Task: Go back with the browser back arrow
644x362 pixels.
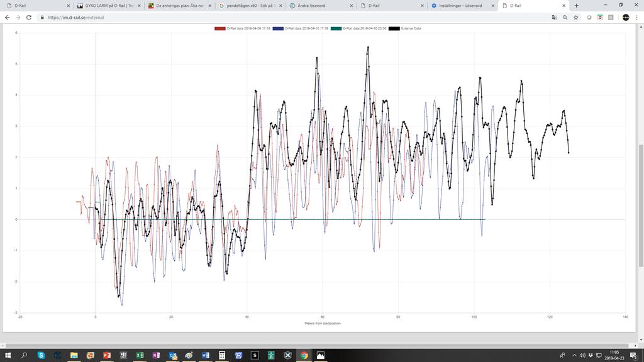Action: 7,17
